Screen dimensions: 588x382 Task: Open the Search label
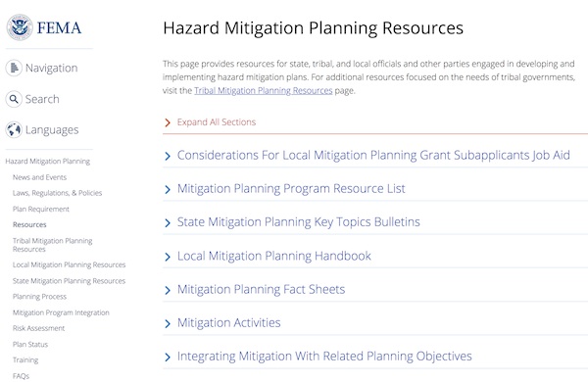point(42,99)
